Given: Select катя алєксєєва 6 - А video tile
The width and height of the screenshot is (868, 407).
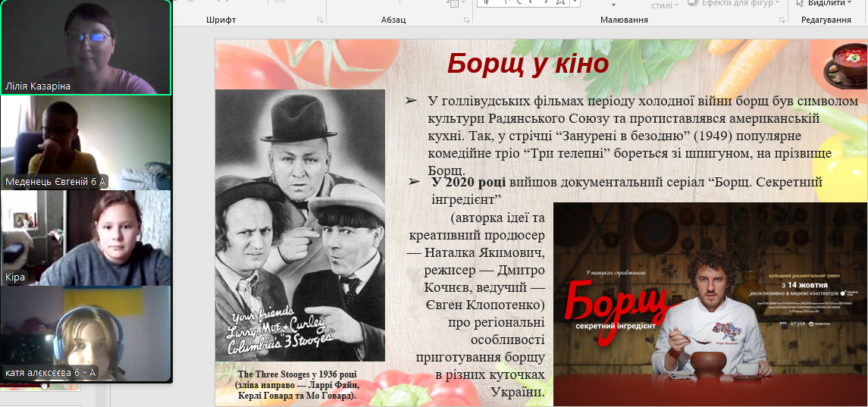Looking at the screenshot, I should click(86, 333).
